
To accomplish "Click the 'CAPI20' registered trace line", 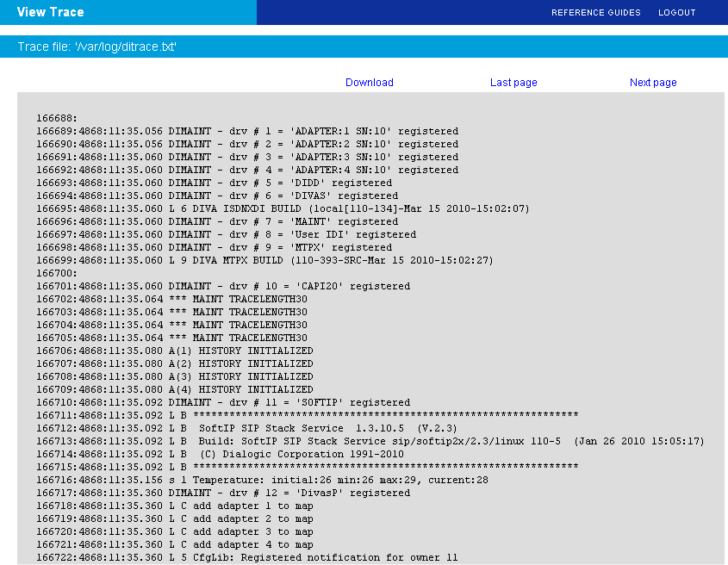I will (223, 286).
